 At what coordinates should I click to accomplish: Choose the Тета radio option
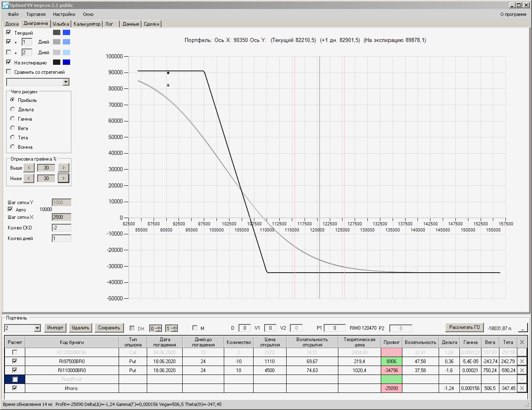pyautogui.click(x=13, y=137)
